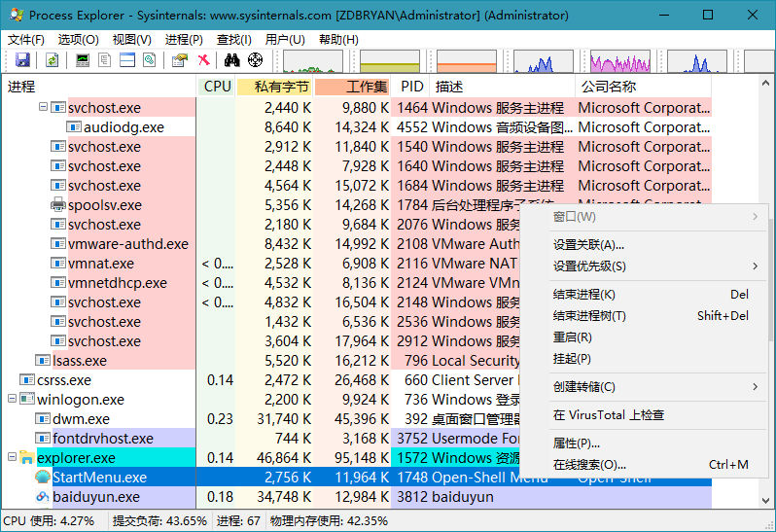Click 提交负荷: 43.65% in status bar
The height and width of the screenshot is (532, 776).
point(159,520)
